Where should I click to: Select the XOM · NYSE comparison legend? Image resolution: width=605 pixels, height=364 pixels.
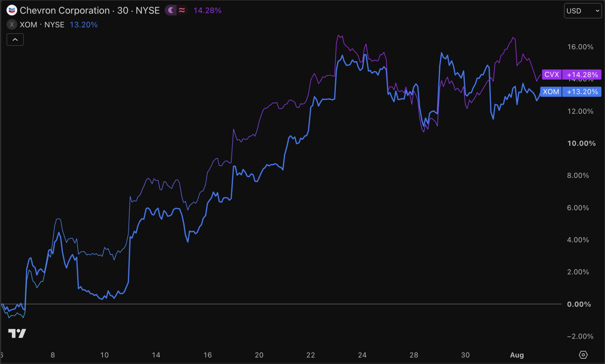42,24
